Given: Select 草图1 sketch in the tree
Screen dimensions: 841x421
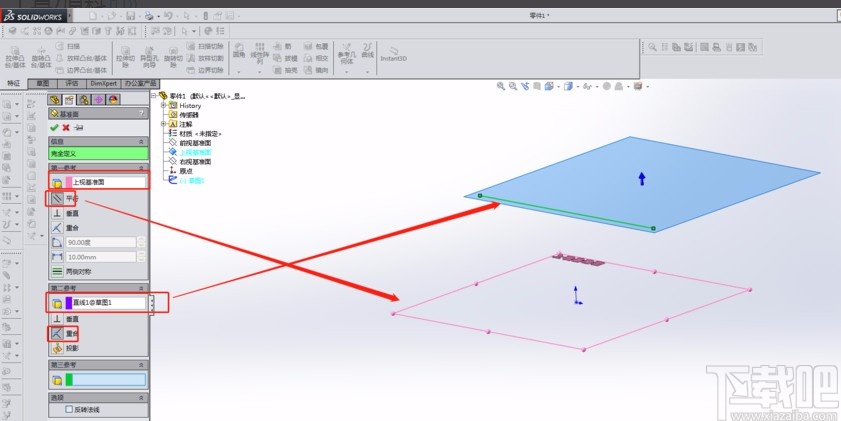Looking at the screenshot, I should coord(192,181).
